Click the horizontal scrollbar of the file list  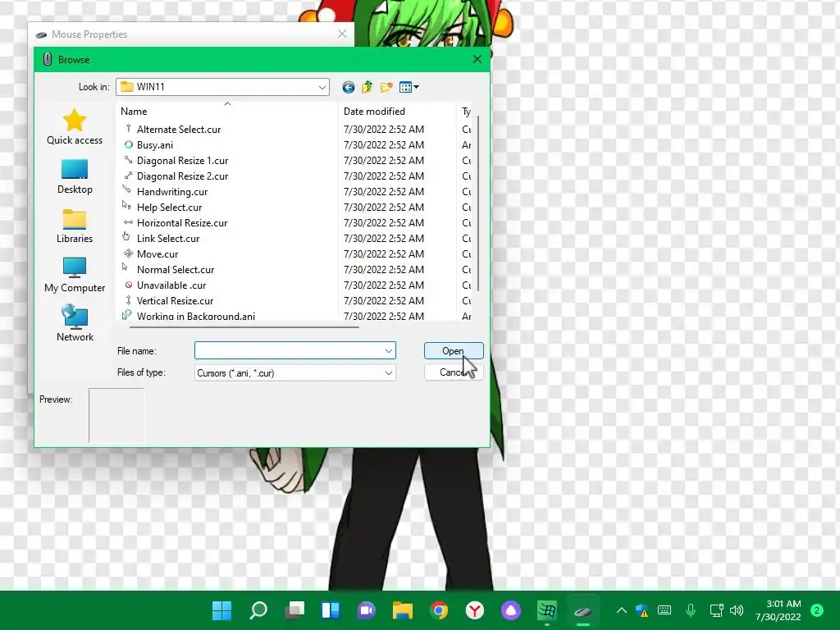(244, 326)
